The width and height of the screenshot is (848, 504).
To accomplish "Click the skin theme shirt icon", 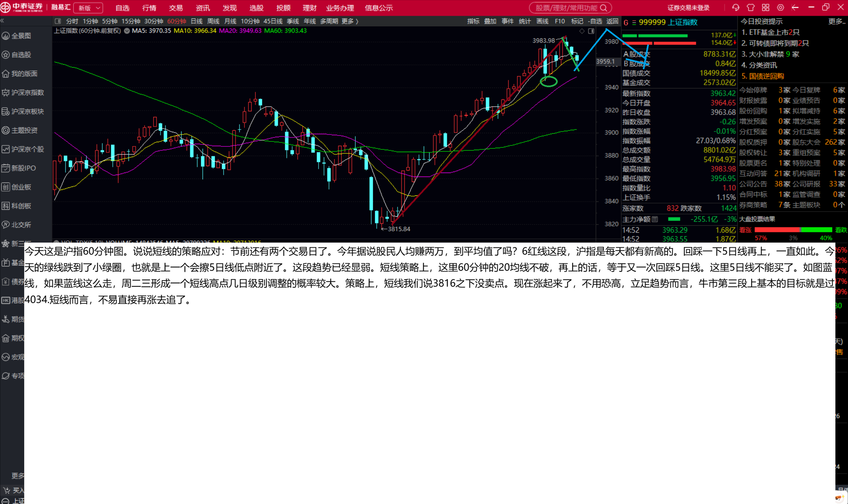I will [751, 8].
